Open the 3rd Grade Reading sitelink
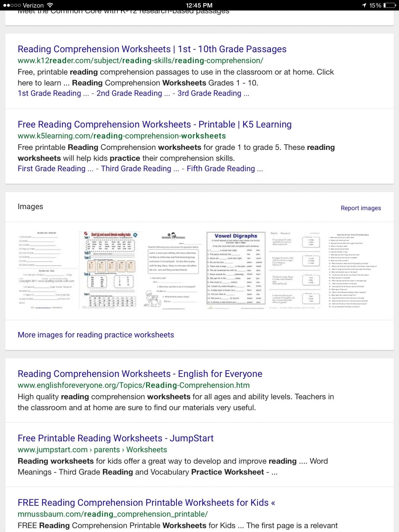Viewport: 399px width, 532px height. pyautogui.click(x=213, y=93)
